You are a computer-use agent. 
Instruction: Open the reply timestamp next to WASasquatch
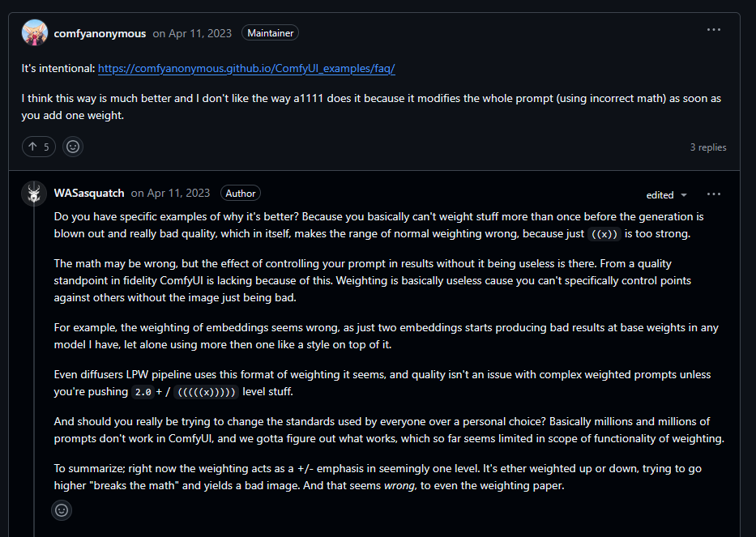coord(171,194)
